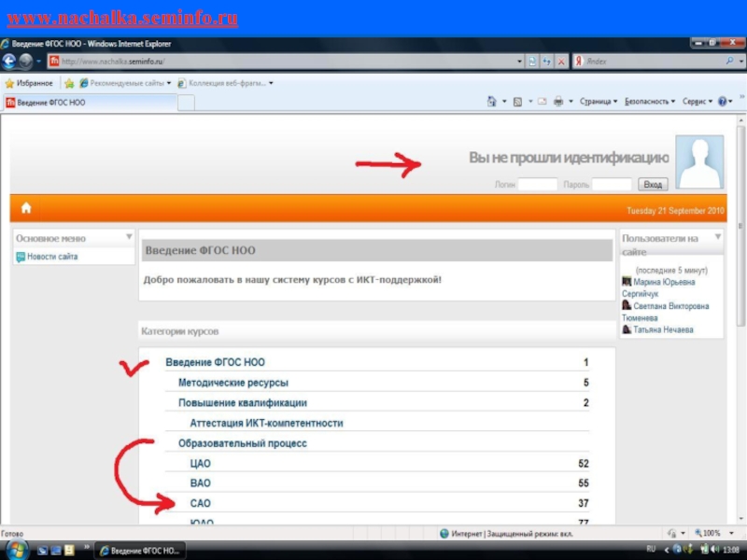The image size is (747, 560).
Task: Open Светлана Викторовна Тюменева profile
Action: pyautogui.click(x=665, y=312)
